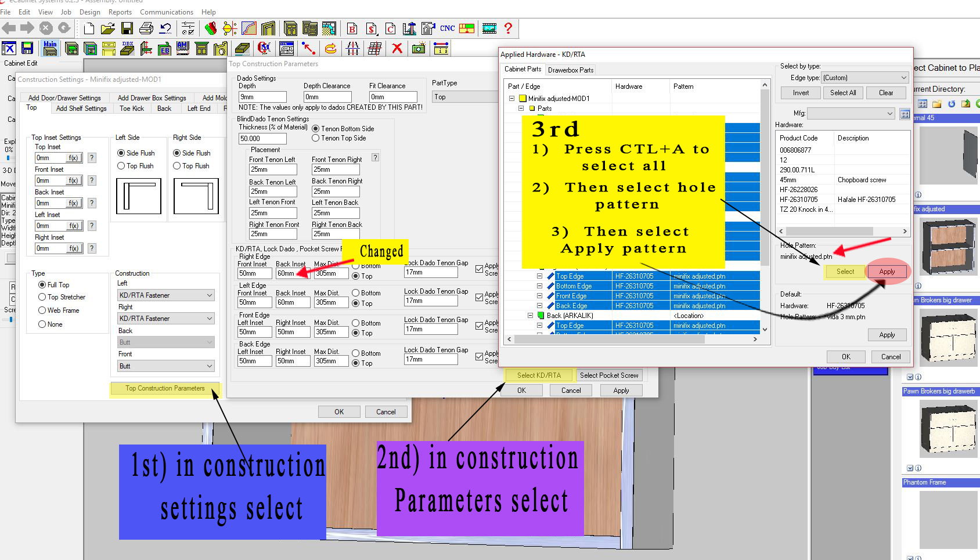The image size is (980, 560).
Task: Select the Top Flush radio under Left Side
Action: tap(121, 166)
